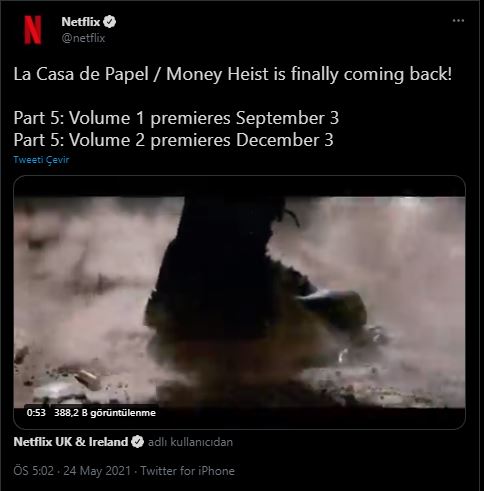
Task: Click the adlı kullanıcıdan attribution text
Action: 190,442
